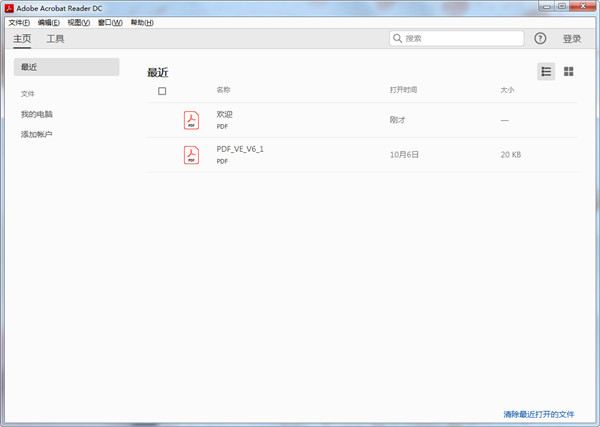Viewport: 600px width, 427px height.
Task: Click the PDF icon for PDF_VE_V6_1
Action: coord(190,155)
